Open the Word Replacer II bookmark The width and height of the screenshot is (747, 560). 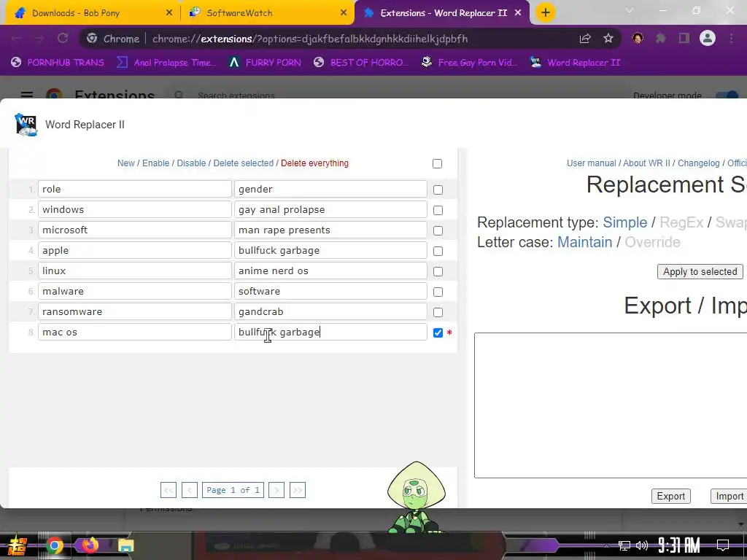[x=575, y=63]
